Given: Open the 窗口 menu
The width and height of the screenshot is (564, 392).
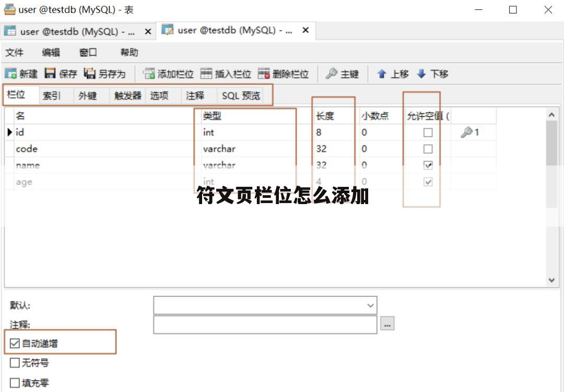Looking at the screenshot, I should [88, 53].
